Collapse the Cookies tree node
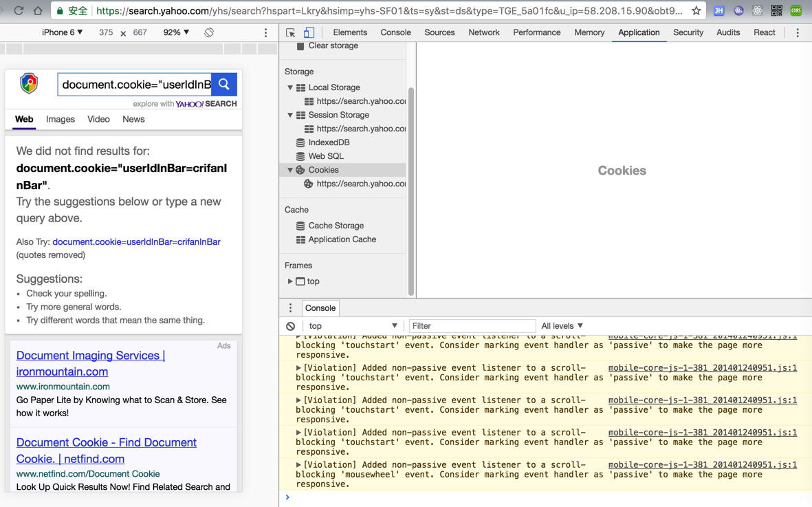812x507 pixels. tap(290, 170)
